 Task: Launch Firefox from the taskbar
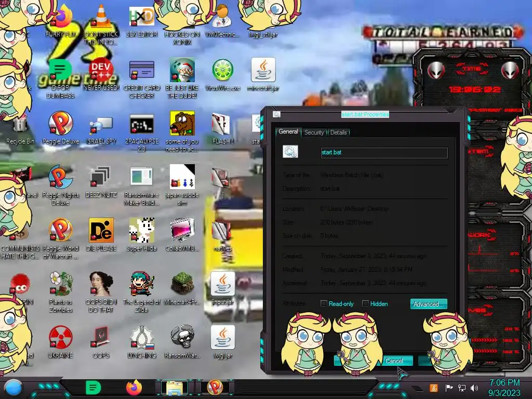coord(134,388)
